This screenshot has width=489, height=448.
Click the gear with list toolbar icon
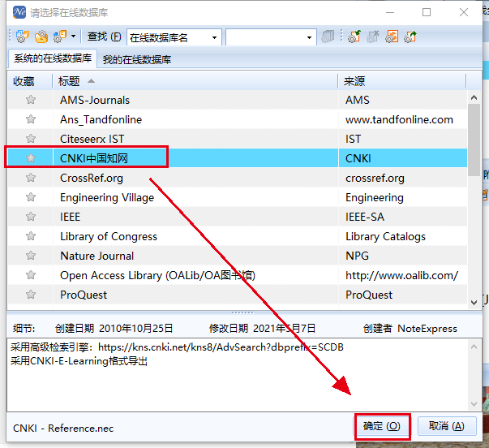click(60, 37)
